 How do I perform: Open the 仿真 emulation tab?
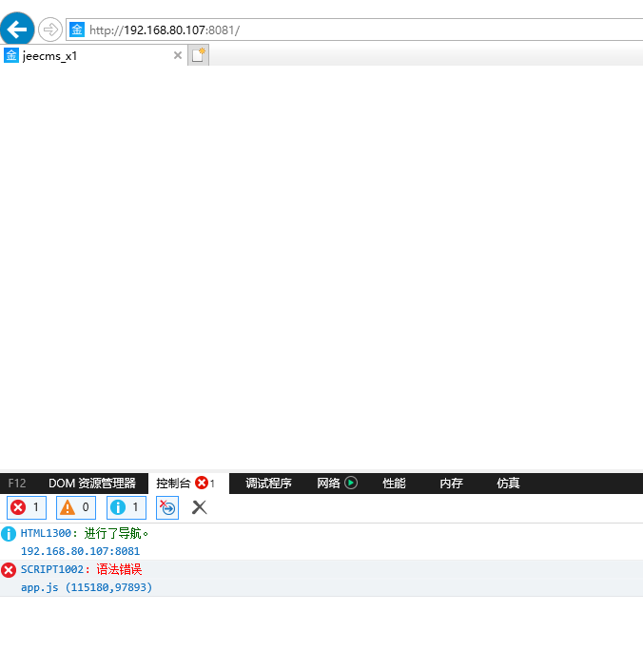tap(508, 484)
